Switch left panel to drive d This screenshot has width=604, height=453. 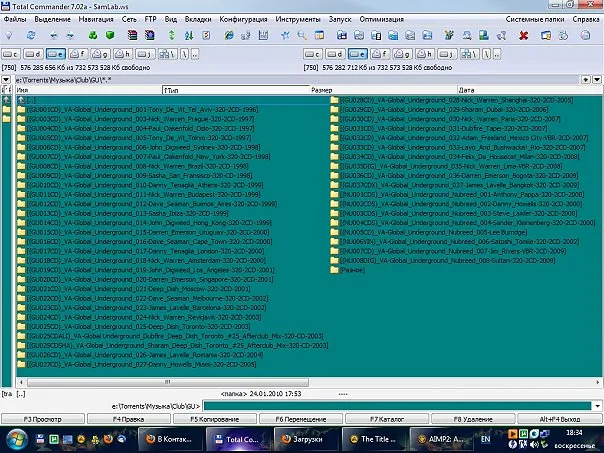(x=34, y=54)
